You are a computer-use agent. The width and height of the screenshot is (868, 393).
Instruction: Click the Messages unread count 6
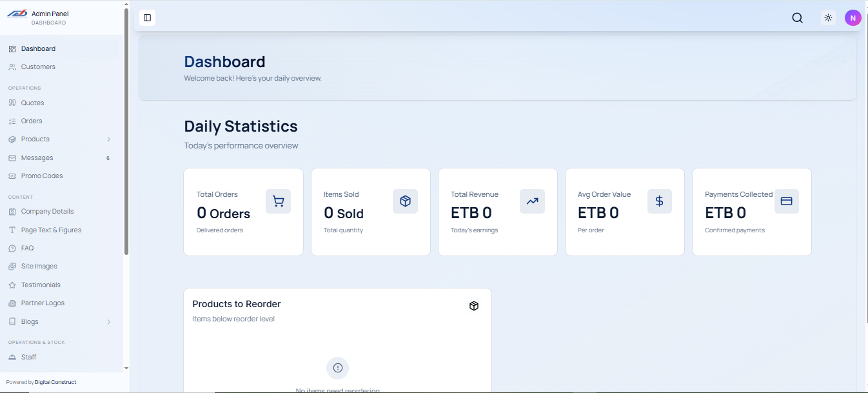click(108, 158)
